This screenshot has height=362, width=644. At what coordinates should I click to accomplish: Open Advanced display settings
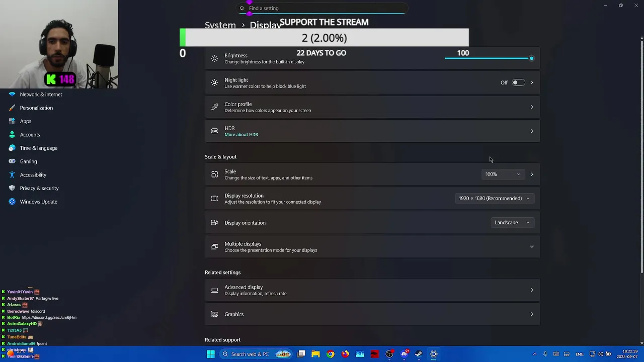coord(372,290)
